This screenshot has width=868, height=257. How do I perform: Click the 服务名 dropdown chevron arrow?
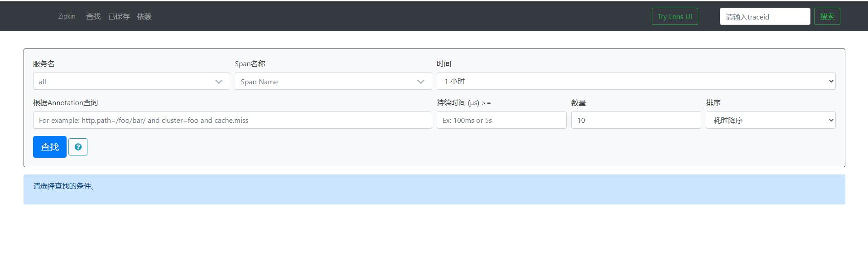[219, 82]
